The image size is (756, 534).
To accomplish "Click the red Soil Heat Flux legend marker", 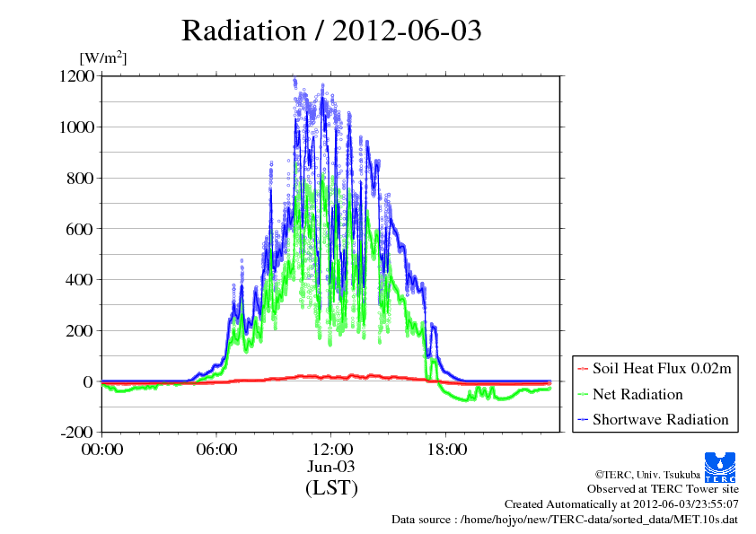I will coord(583,369).
